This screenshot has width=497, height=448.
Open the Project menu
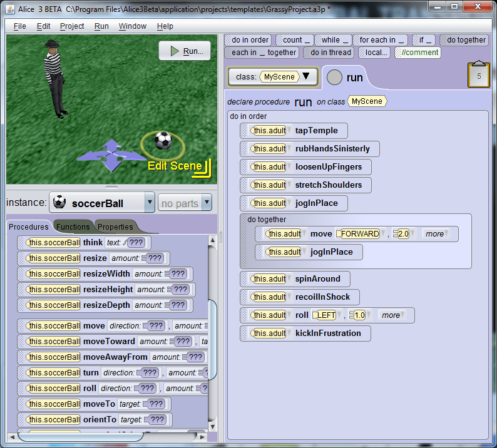pos(72,26)
